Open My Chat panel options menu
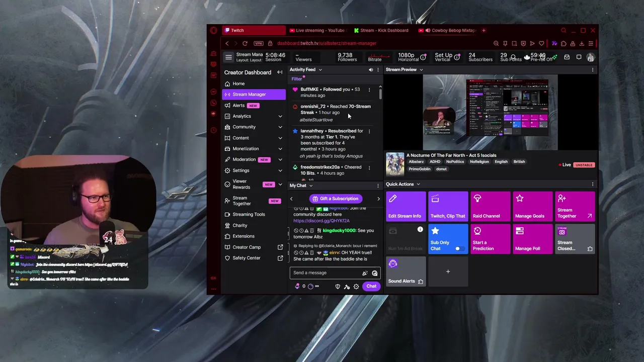The width and height of the screenshot is (644, 362). point(378,186)
